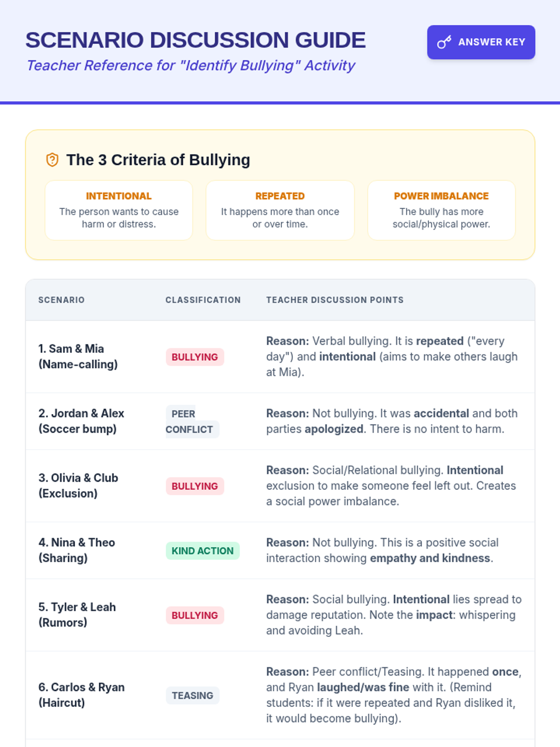
Task: Click the Classification column header
Action: coord(203,300)
